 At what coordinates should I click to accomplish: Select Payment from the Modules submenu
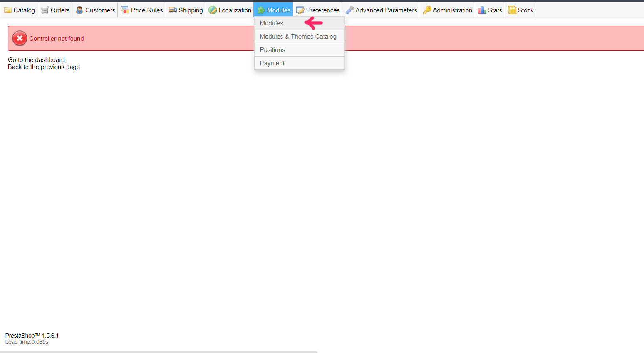(299, 63)
